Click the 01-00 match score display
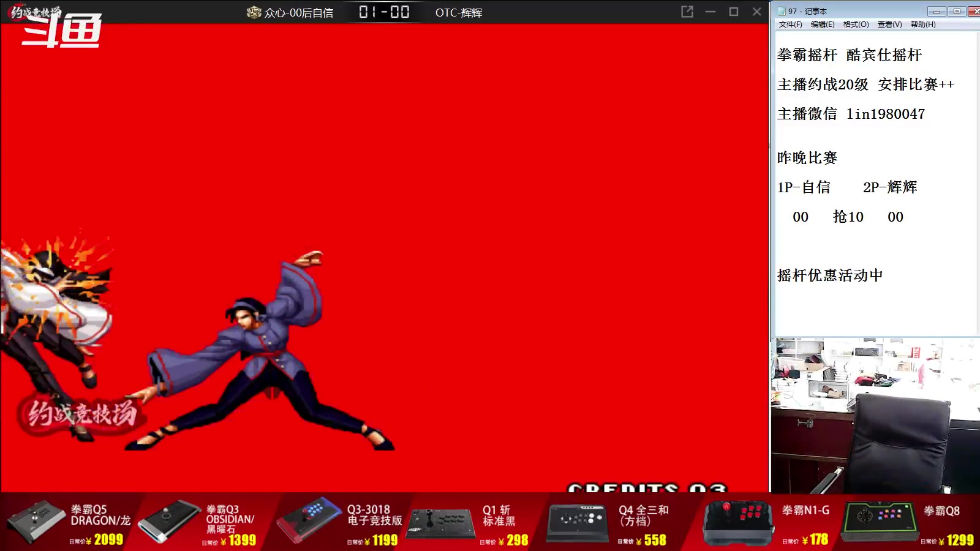980x551 pixels. point(384,12)
